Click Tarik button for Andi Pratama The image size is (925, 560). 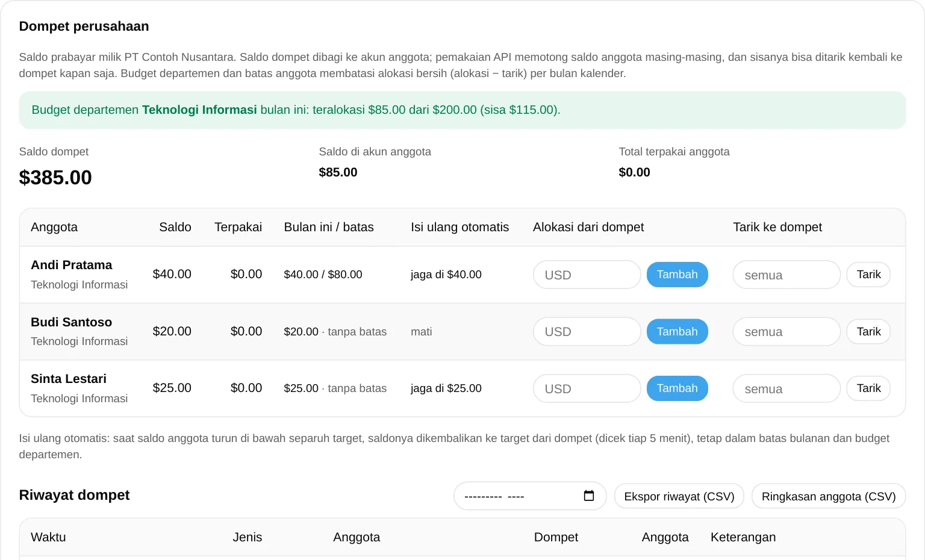click(x=868, y=275)
